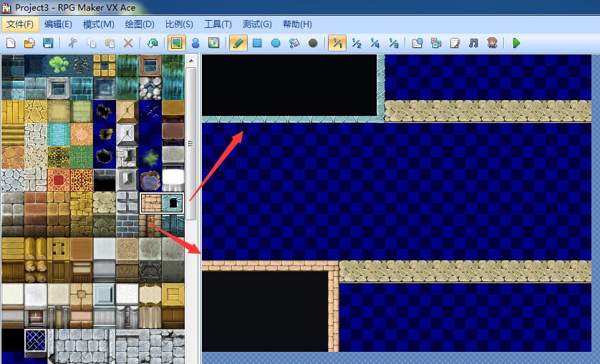Click the tile palette scrollbar up arrow
The image size is (600, 364).
pos(191,61)
